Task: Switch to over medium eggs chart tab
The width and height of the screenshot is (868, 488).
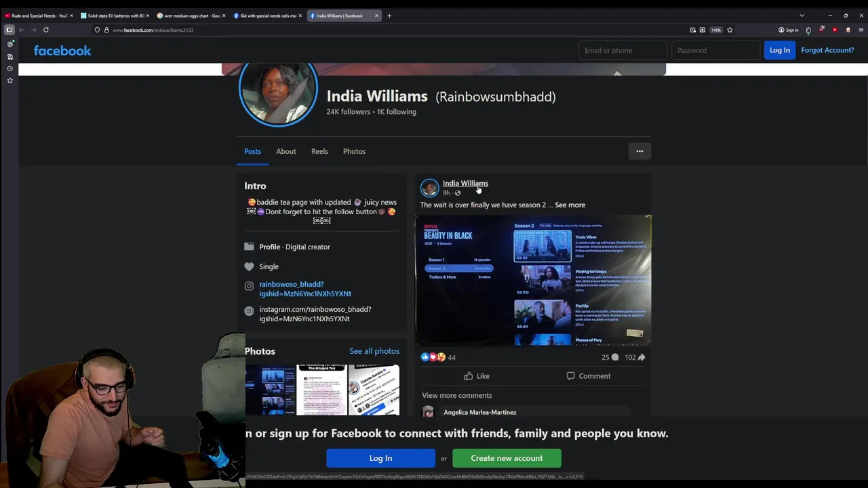Action: pos(189,16)
